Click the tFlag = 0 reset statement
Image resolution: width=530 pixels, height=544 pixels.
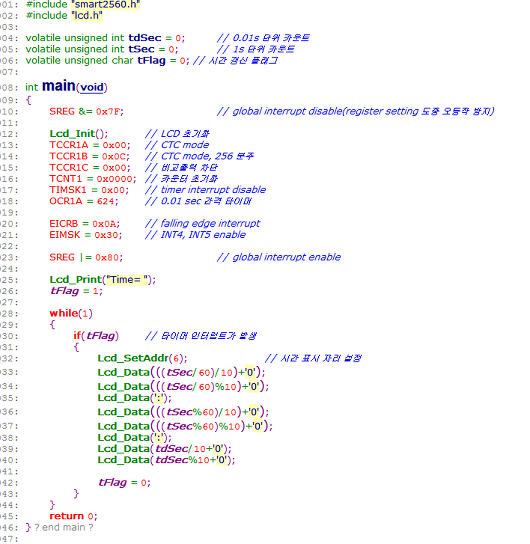point(125,483)
